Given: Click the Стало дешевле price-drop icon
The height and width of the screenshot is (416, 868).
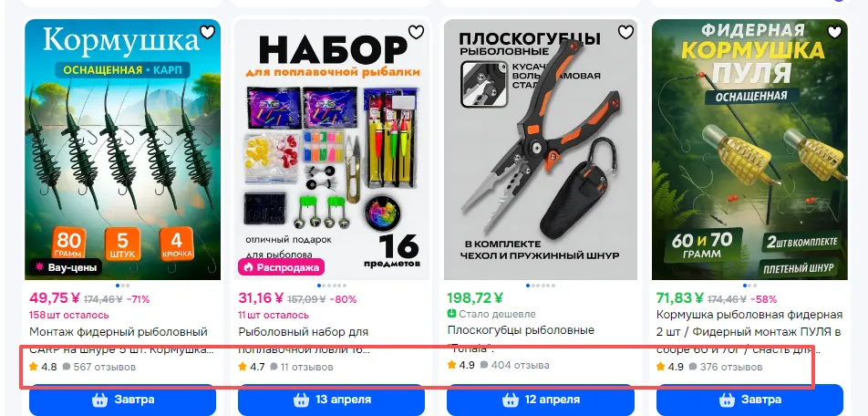Looking at the screenshot, I should [451, 314].
